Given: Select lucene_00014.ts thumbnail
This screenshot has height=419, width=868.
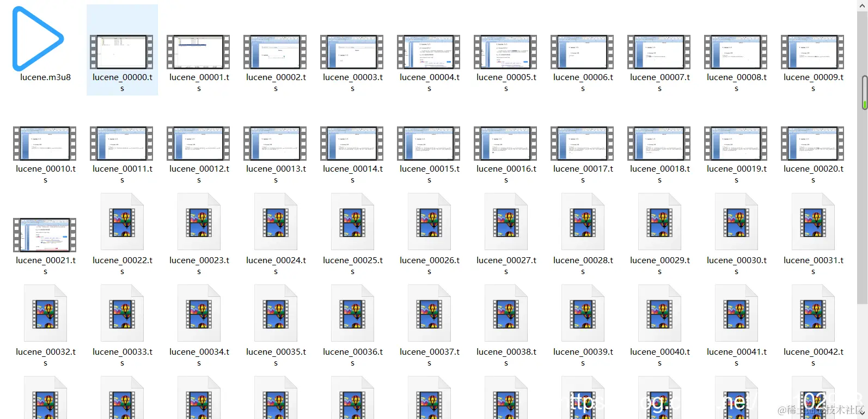Looking at the screenshot, I should [x=352, y=144].
